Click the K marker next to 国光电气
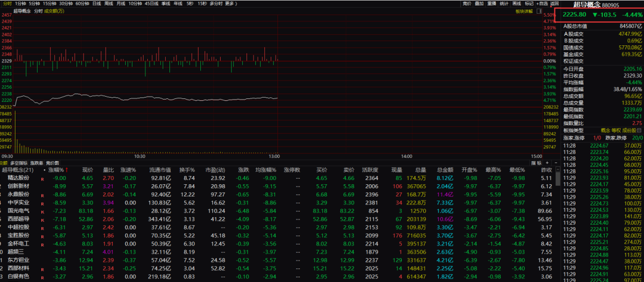 (x=42, y=211)
